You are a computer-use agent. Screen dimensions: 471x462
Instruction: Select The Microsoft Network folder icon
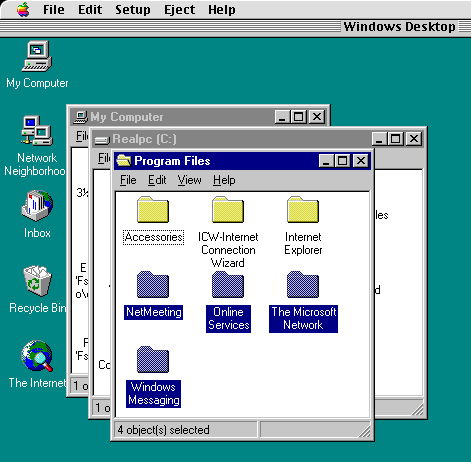[303, 284]
